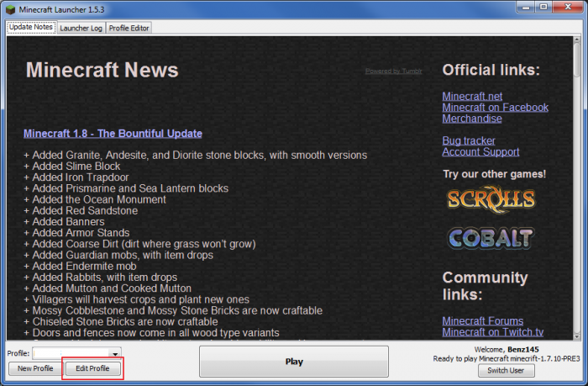Click the Edit Profile button
This screenshot has height=386, width=588.
point(92,368)
